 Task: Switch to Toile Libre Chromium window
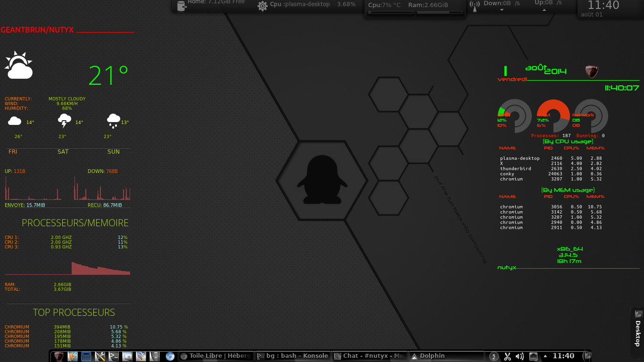(x=216, y=356)
